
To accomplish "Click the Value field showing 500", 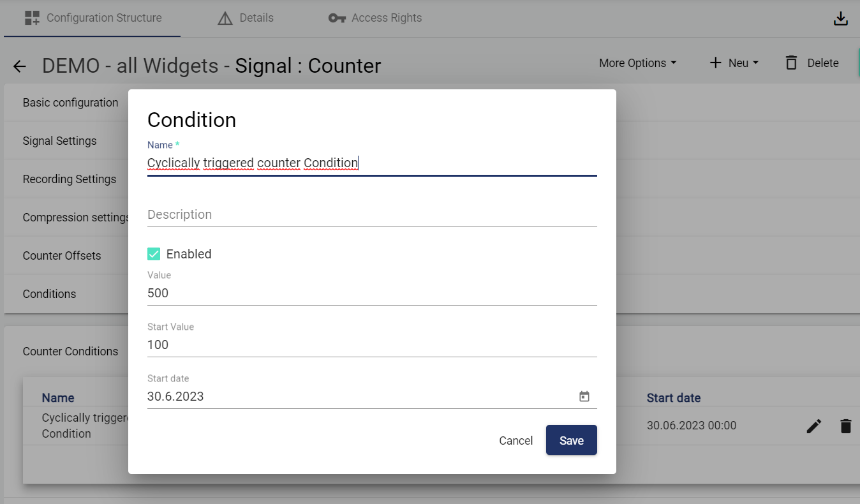I will [371, 293].
